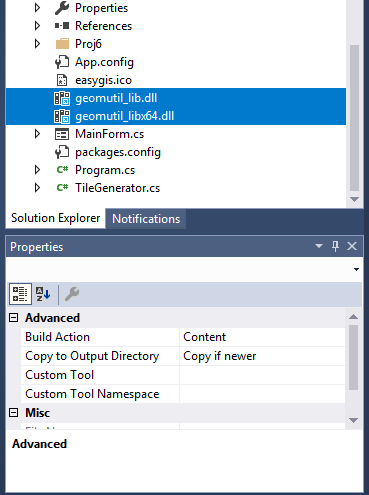Select TileGenerator.cs file name
Viewport: 369px width, 495px height.
point(117,188)
